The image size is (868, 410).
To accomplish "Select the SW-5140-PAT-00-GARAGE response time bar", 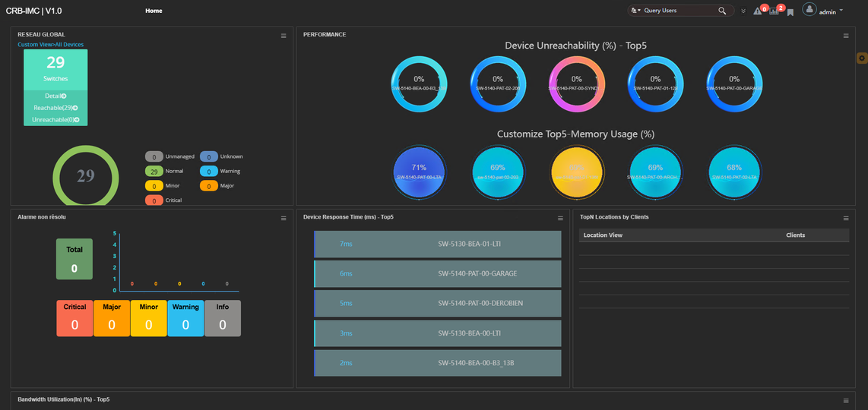I will [437, 273].
